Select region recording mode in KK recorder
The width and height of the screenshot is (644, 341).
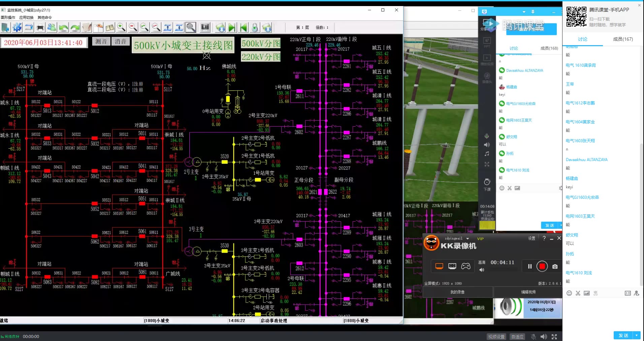pyautogui.click(x=452, y=266)
